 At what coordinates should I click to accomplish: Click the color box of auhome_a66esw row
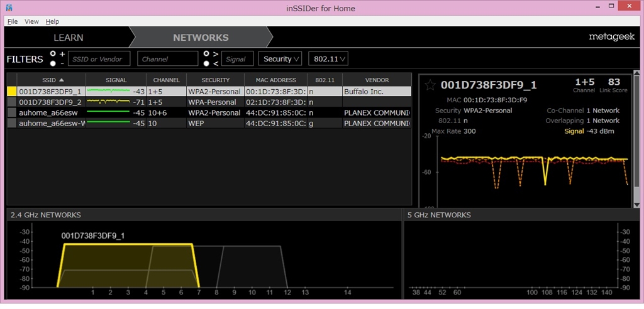click(x=12, y=112)
